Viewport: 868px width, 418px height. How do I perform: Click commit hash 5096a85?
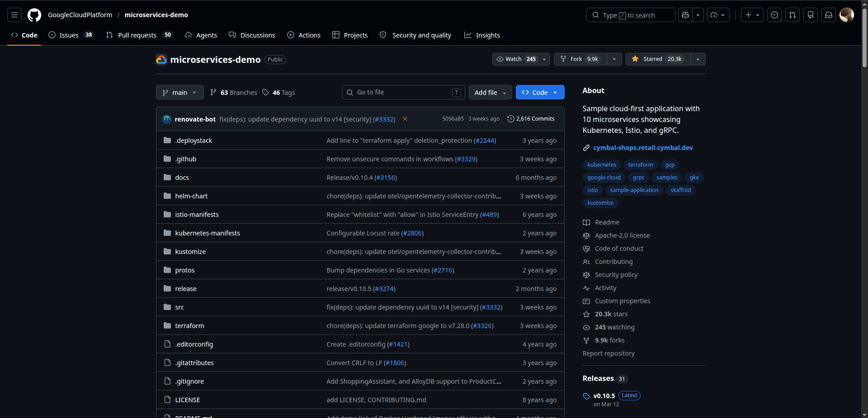453,119
